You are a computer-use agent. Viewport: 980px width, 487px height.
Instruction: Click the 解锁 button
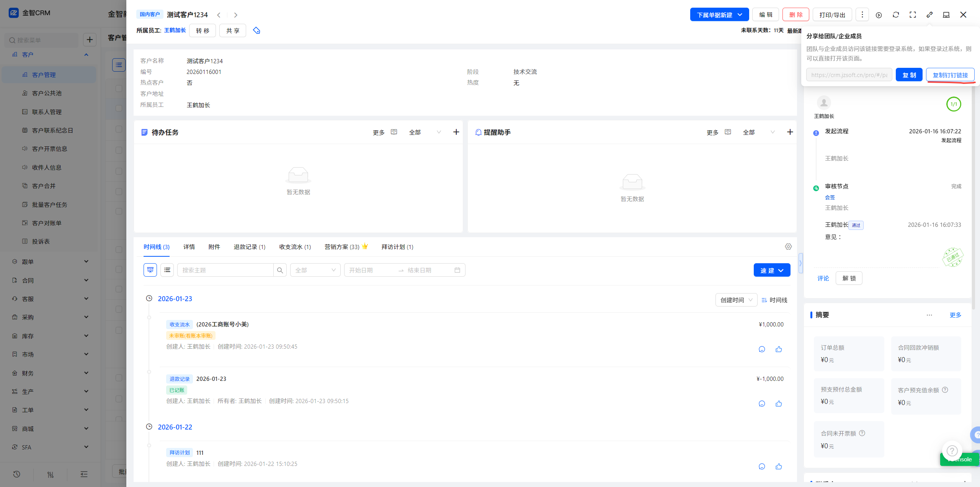(849, 278)
